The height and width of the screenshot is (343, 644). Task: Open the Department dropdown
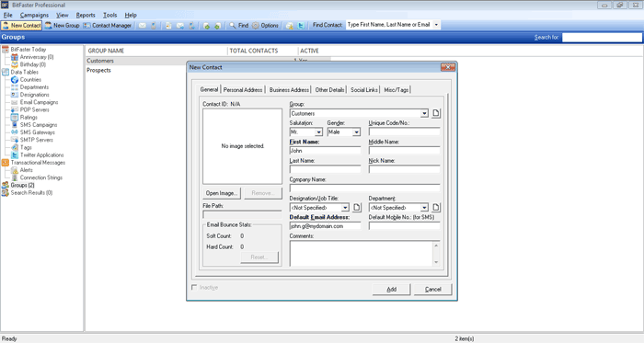pos(424,208)
